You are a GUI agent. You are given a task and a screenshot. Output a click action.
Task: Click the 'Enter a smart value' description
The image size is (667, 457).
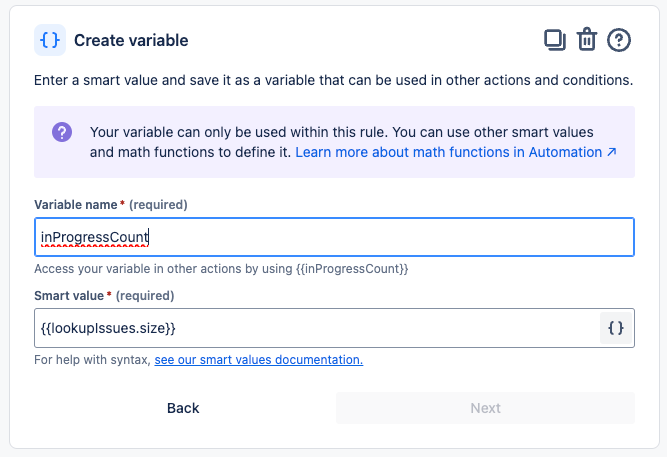pos(332,79)
